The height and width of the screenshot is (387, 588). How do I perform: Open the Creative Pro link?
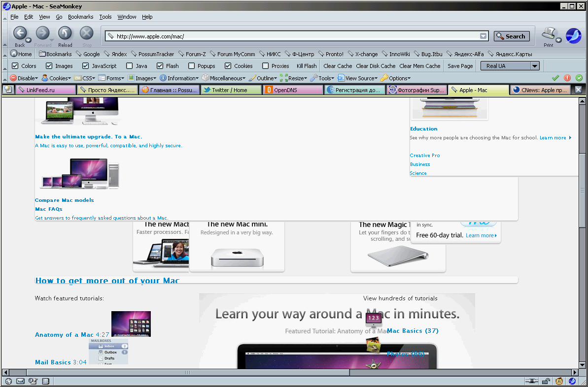tap(425, 156)
